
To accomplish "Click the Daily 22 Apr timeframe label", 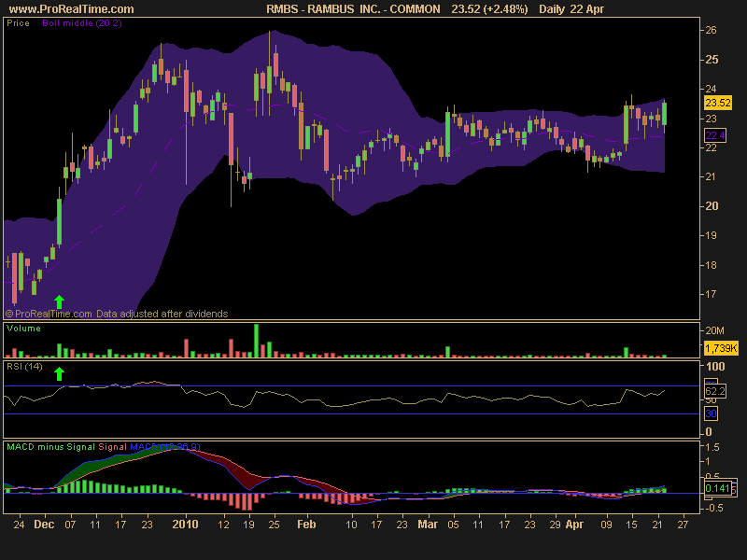I will point(571,9).
